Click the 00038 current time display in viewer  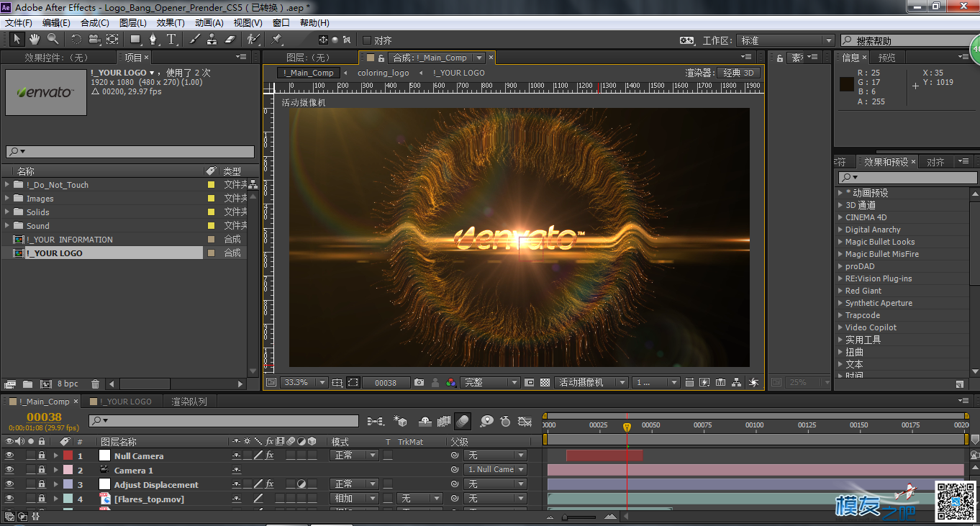[x=386, y=383]
